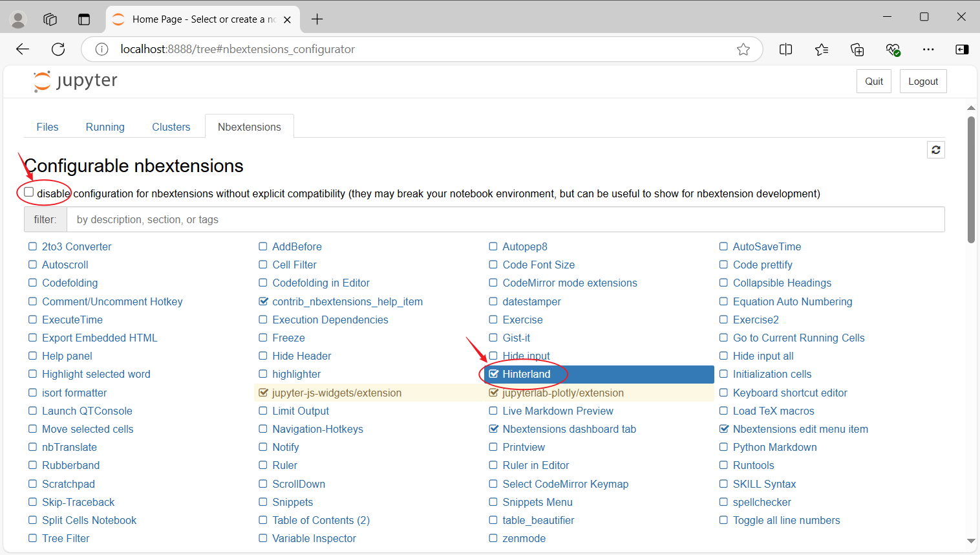
Task: Open the Highlight selected word link
Action: 96,374
